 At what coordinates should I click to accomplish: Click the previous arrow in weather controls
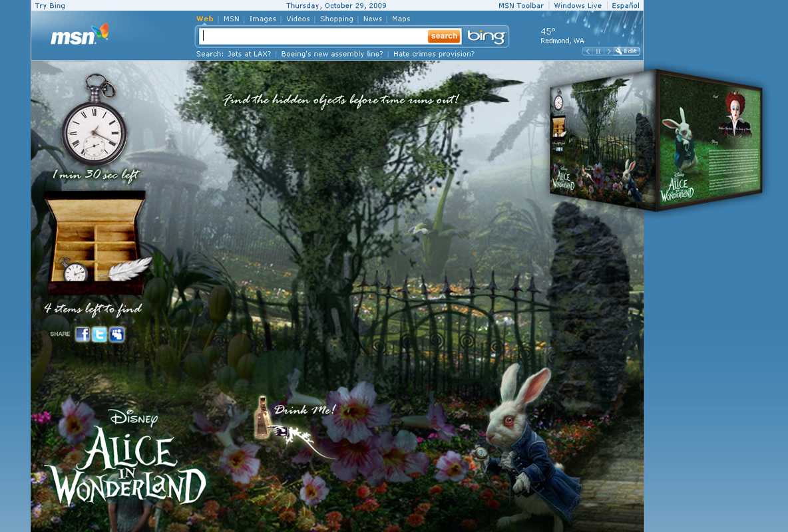[x=588, y=51]
